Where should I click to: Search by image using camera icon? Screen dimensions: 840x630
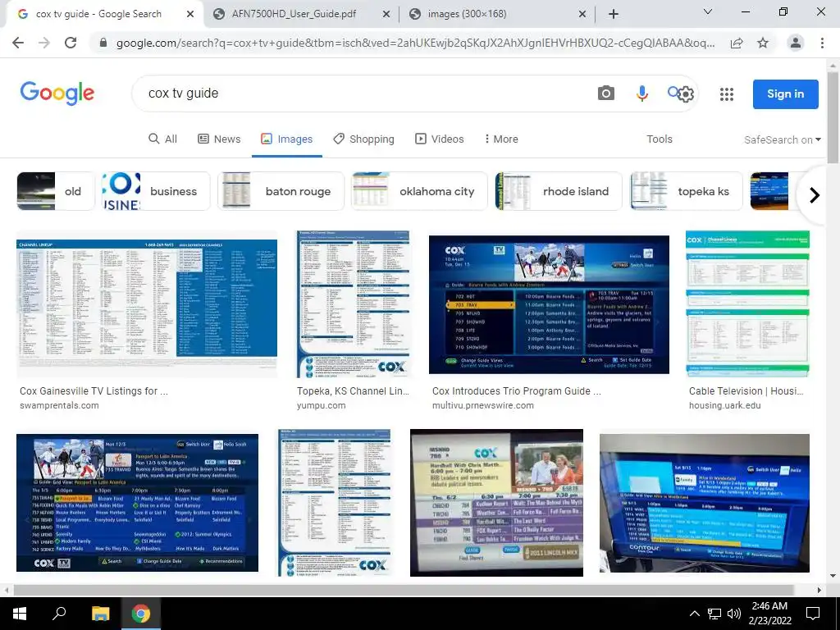click(x=606, y=94)
